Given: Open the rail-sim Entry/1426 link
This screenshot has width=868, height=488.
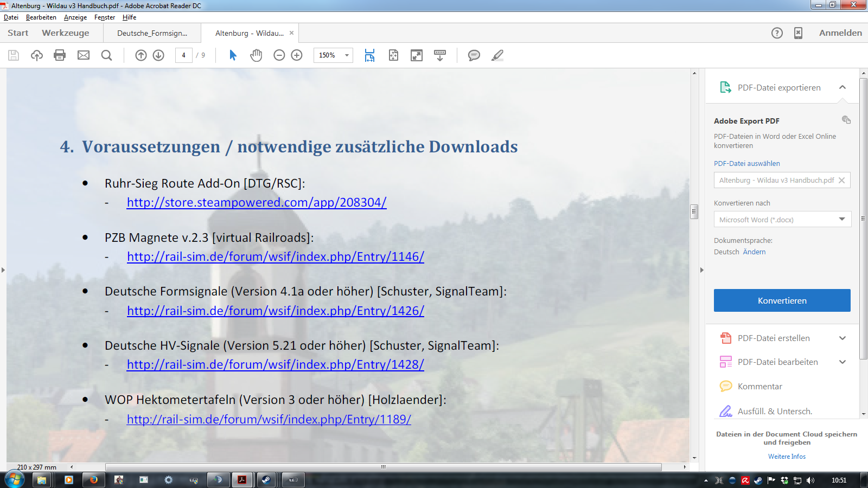Looking at the screenshot, I should [x=276, y=311].
